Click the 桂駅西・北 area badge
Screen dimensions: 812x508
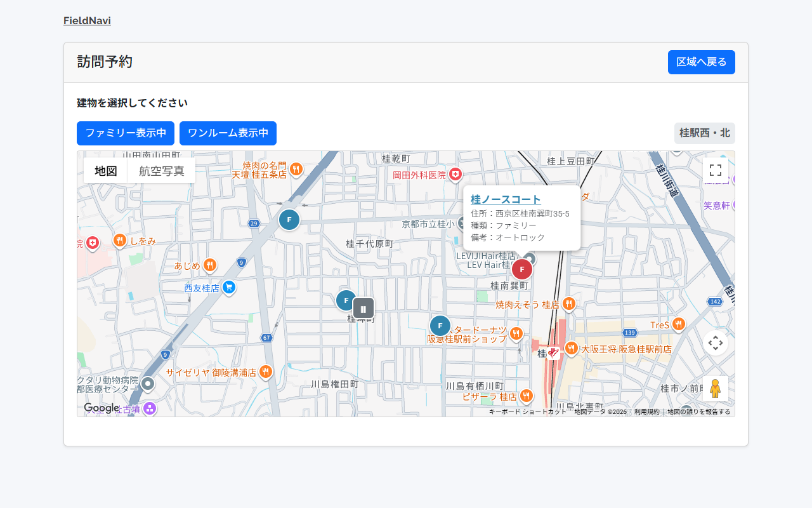point(705,133)
